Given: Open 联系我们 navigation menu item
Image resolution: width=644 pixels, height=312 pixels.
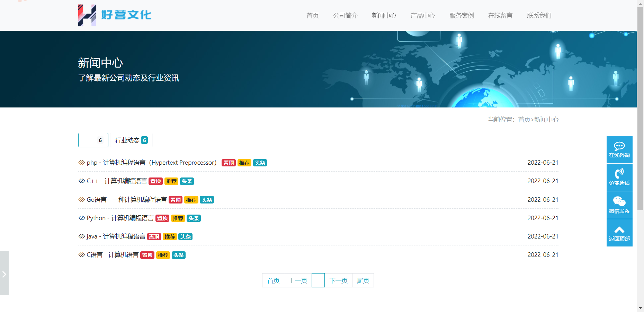Looking at the screenshot, I should [539, 16].
